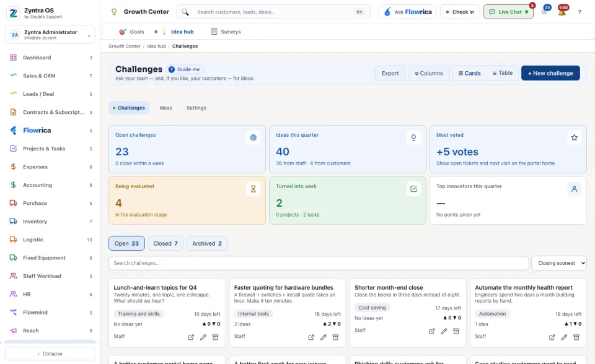This screenshot has height=364, width=595.
Task: Open external link for Shorter month-end close
Action: [x=432, y=331]
